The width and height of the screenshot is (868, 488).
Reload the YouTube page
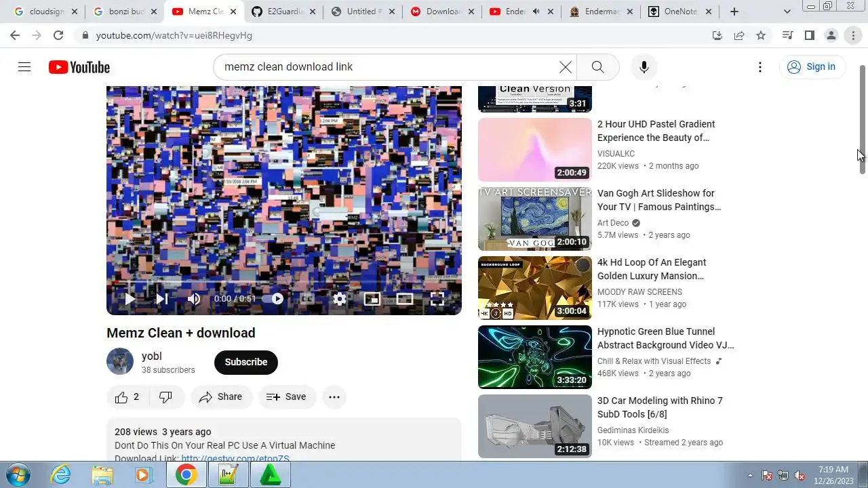(58, 35)
